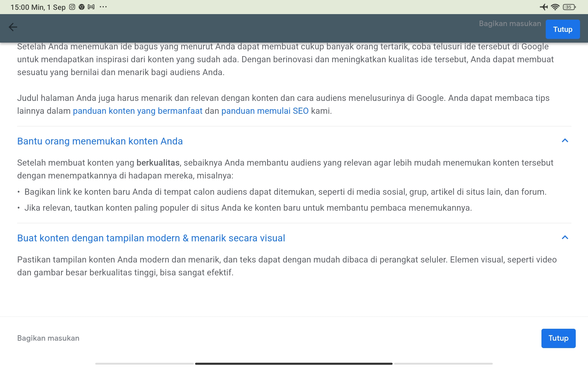588x368 pixels.
Task: Open the Gmail notification icon in status bar
Action: [x=91, y=7]
